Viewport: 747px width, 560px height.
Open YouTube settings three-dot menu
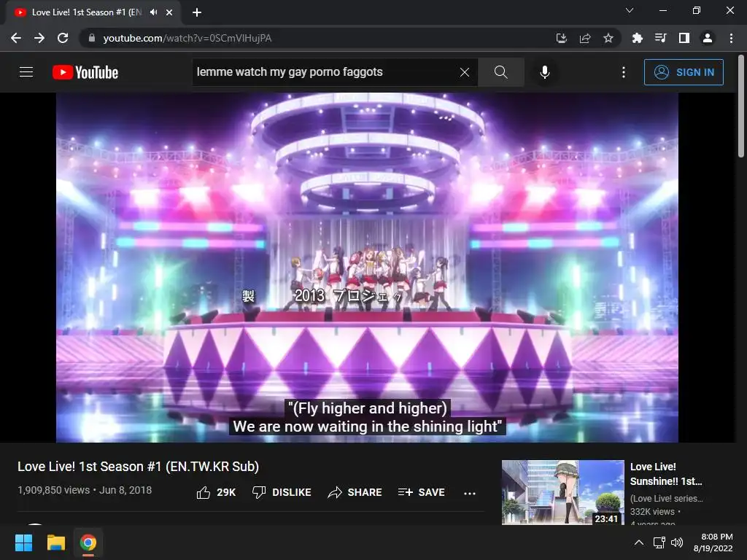(x=624, y=72)
